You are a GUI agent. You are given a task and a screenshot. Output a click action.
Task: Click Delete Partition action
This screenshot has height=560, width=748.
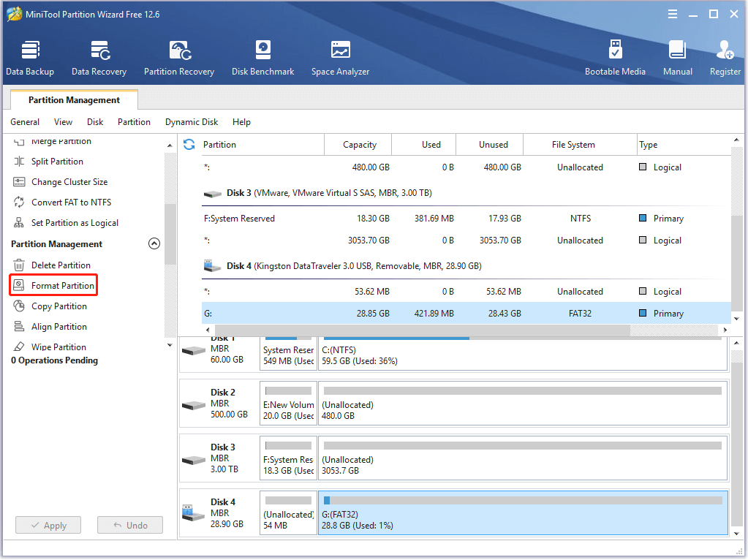pyautogui.click(x=61, y=265)
